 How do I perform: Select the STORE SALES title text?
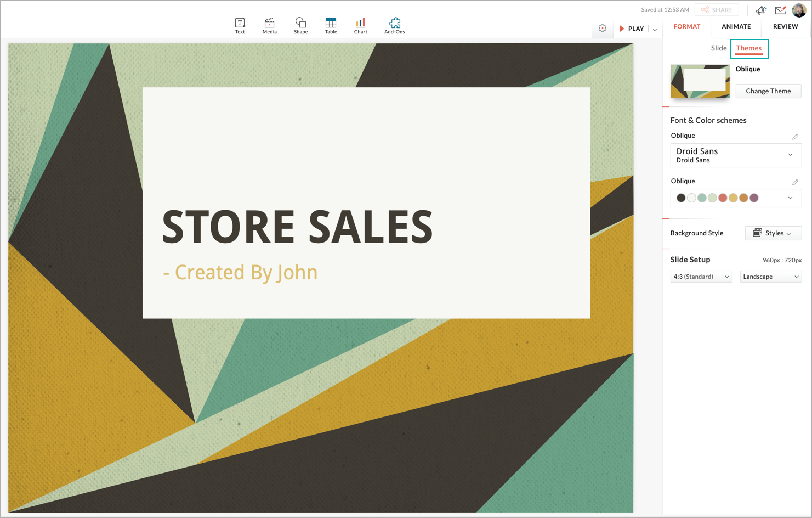tap(297, 227)
